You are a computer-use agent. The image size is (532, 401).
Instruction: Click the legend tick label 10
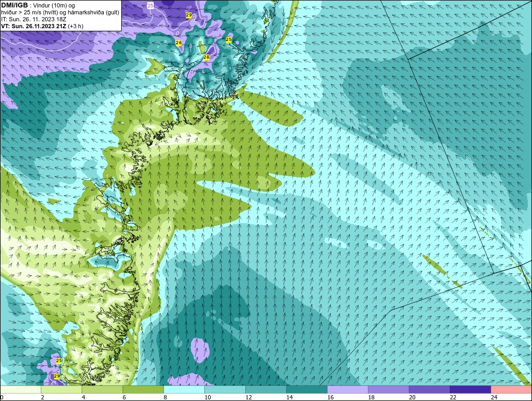pyautogui.click(x=207, y=397)
